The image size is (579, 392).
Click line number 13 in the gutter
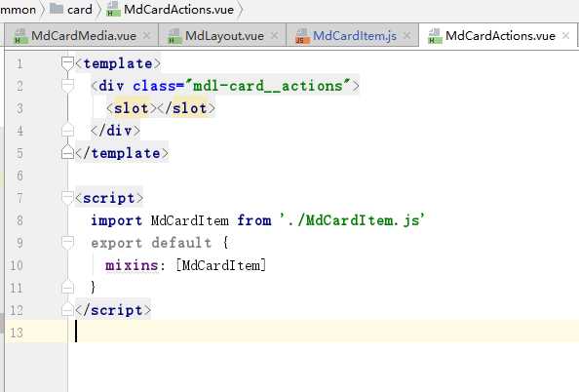pos(17,333)
